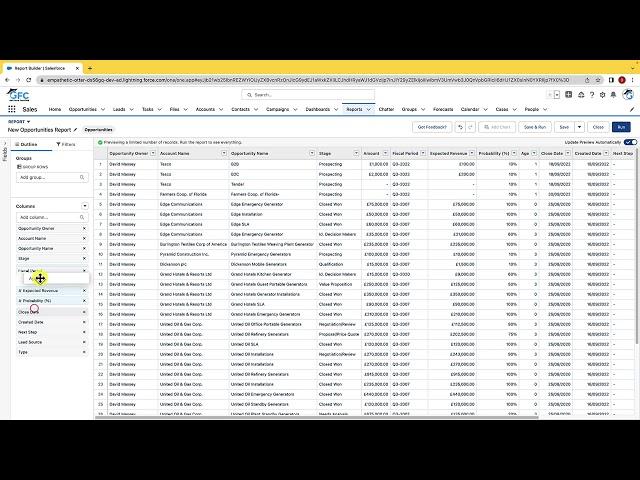Click the horizontal scrollbar under the table
The width and height of the screenshot is (640, 480).
[317, 417]
